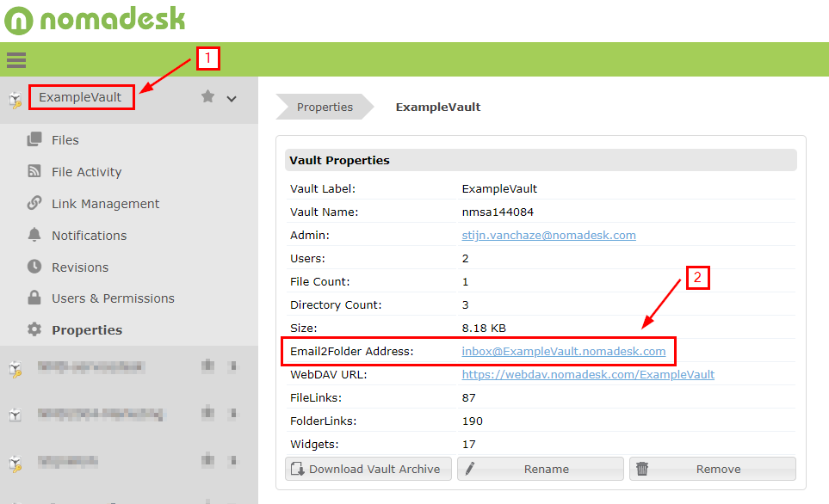Click the Vault Properties header

point(541,160)
